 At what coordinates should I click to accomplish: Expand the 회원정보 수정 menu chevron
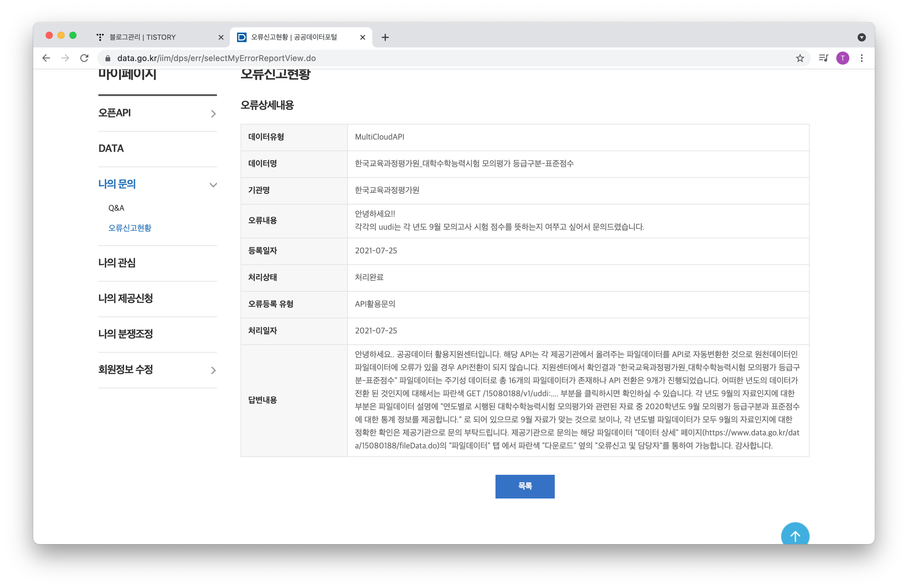213,370
